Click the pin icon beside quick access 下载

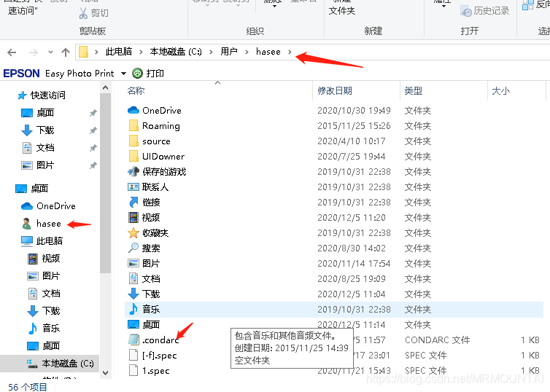tap(93, 130)
